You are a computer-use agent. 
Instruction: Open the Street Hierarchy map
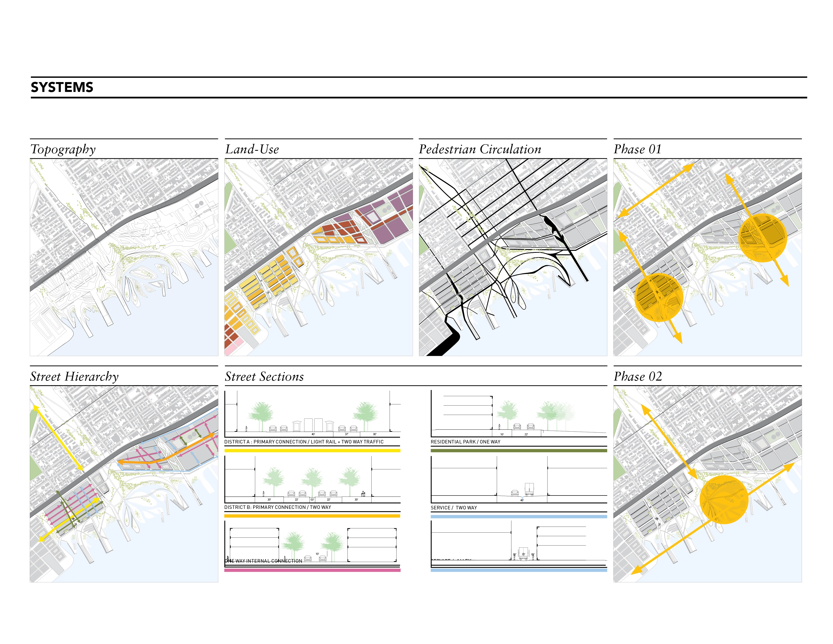click(x=124, y=484)
